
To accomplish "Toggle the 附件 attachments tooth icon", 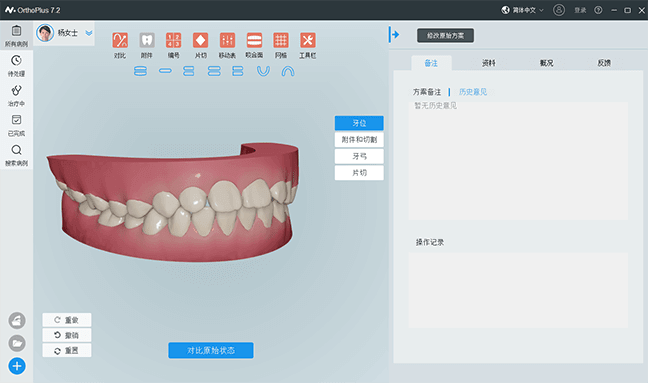I will click(x=147, y=40).
